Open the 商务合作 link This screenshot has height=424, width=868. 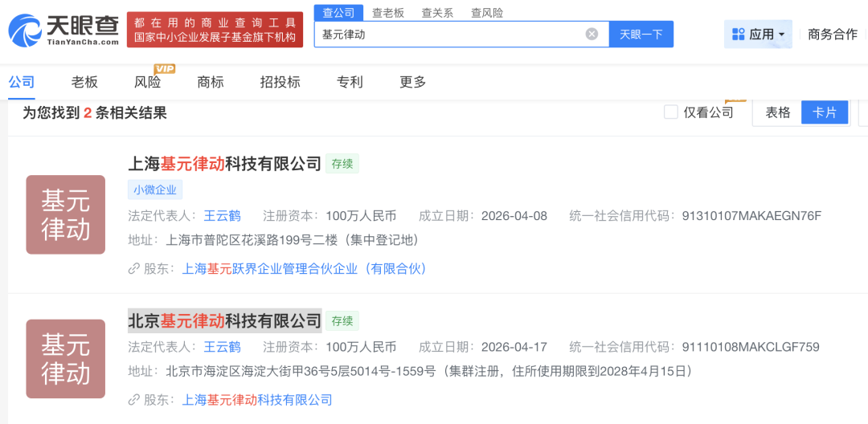[x=833, y=35]
